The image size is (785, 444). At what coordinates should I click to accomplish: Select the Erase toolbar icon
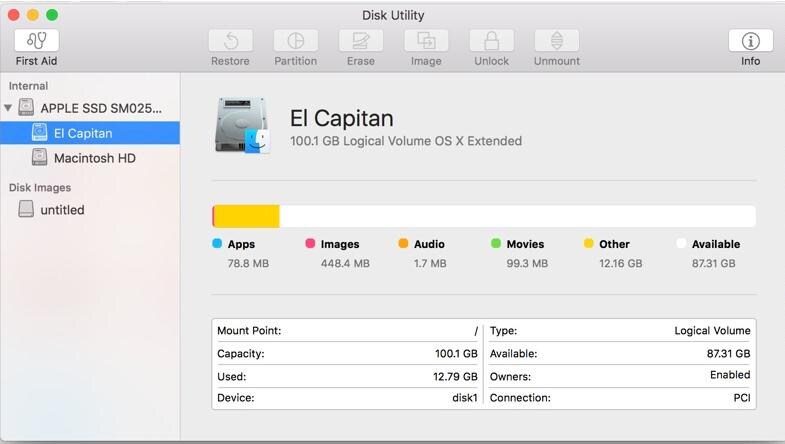coord(361,40)
